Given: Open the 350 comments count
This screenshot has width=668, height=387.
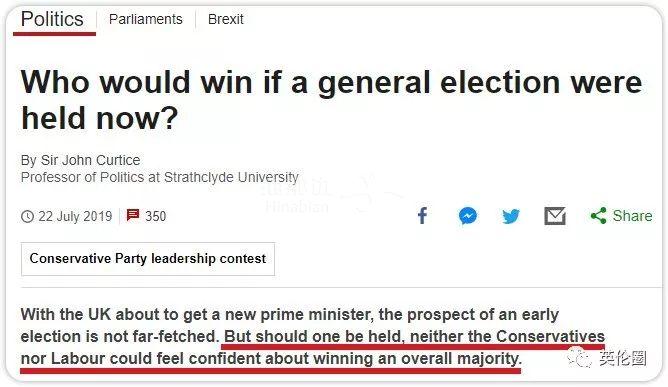Looking at the screenshot, I should (155, 216).
